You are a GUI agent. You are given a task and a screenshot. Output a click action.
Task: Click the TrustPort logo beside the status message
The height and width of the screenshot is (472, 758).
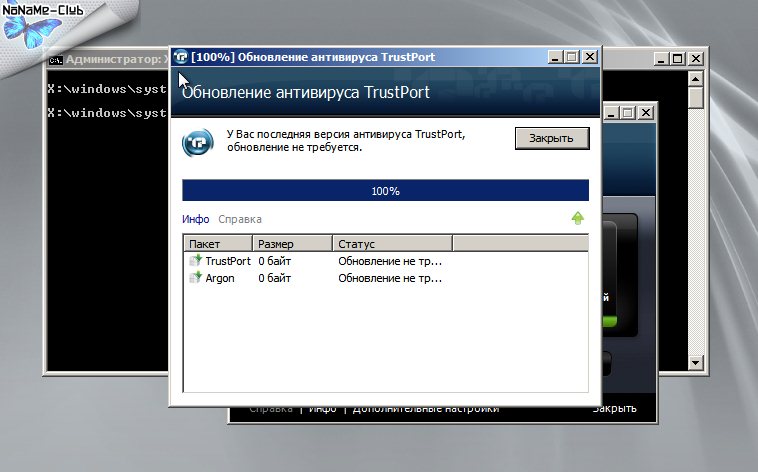tap(197, 143)
